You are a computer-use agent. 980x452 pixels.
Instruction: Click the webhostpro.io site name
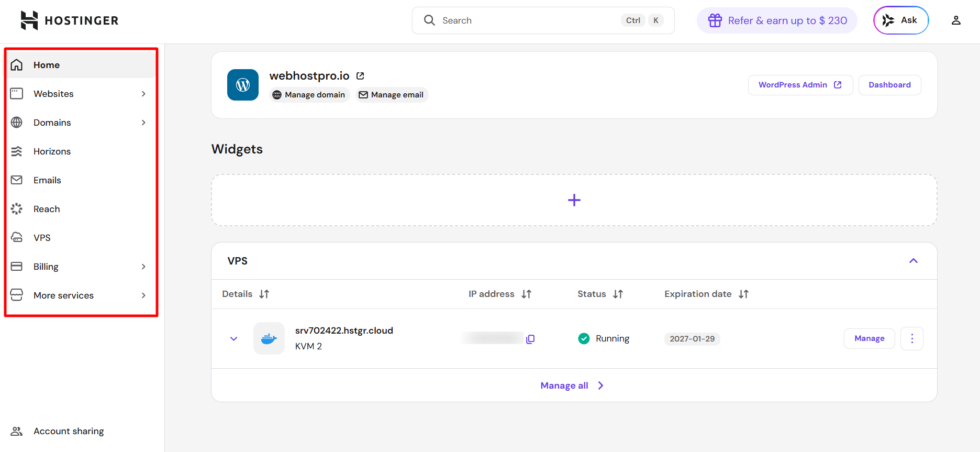pos(309,76)
